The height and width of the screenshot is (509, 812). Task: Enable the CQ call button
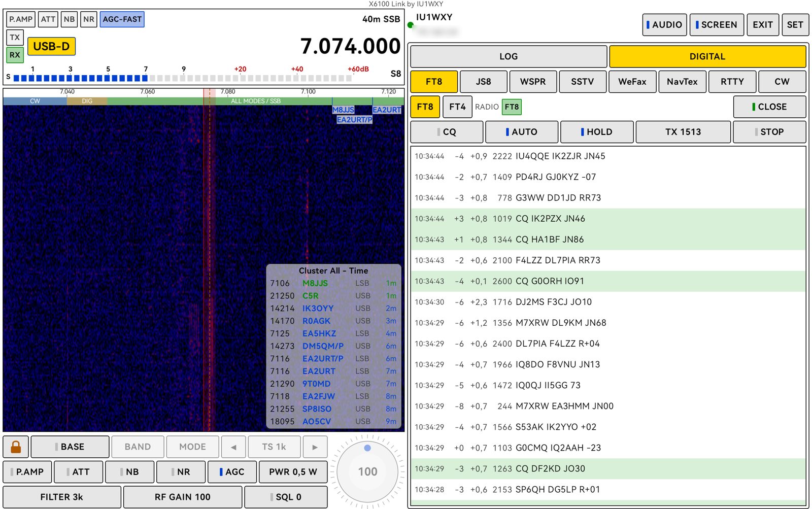pyautogui.click(x=447, y=132)
